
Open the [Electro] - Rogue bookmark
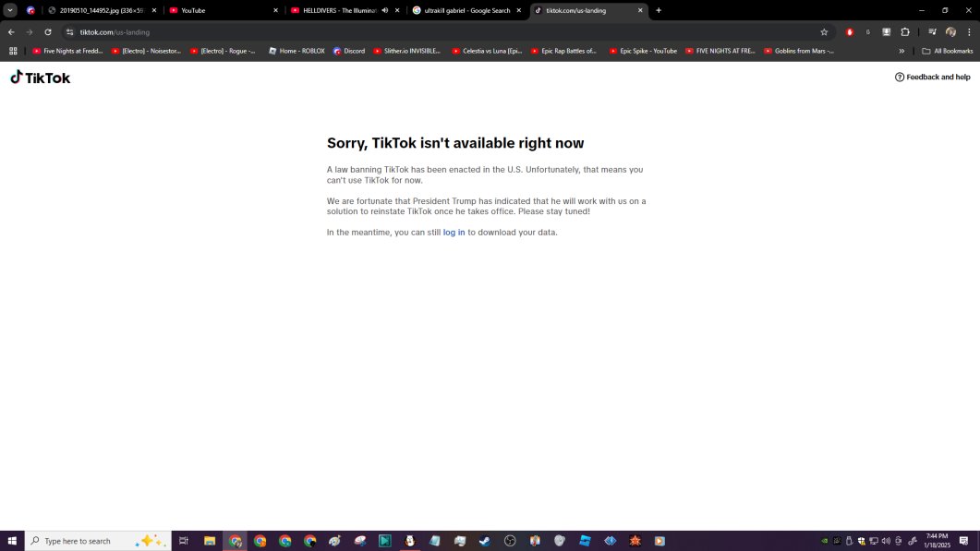coord(224,52)
